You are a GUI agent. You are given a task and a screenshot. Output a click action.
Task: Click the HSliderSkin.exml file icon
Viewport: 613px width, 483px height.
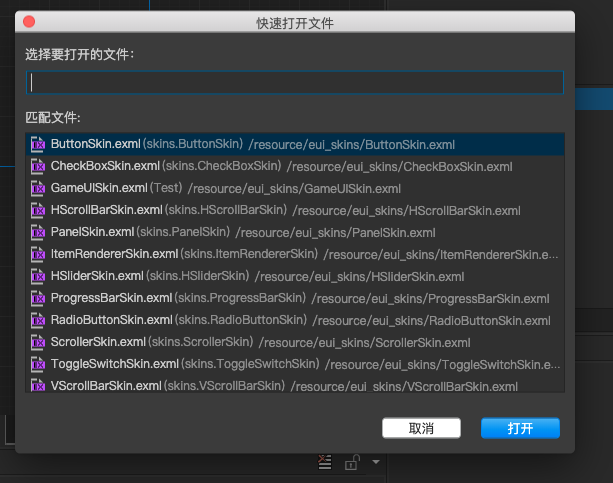(x=38, y=276)
